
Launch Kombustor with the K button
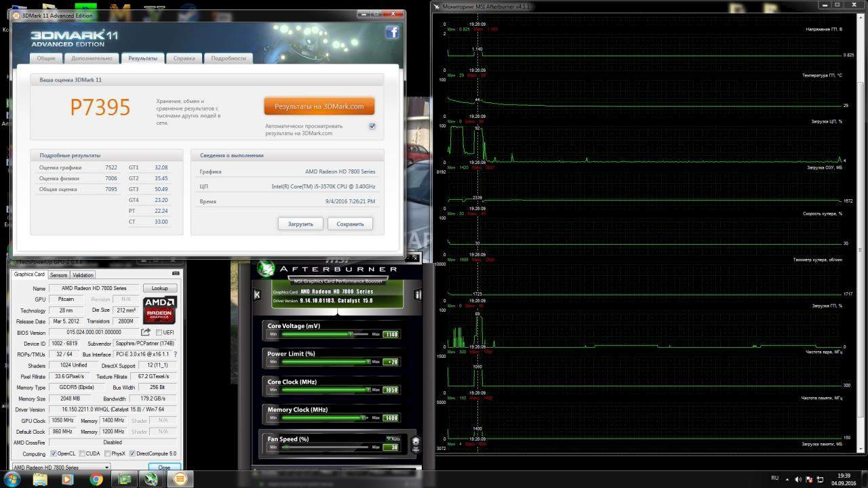[x=257, y=295]
